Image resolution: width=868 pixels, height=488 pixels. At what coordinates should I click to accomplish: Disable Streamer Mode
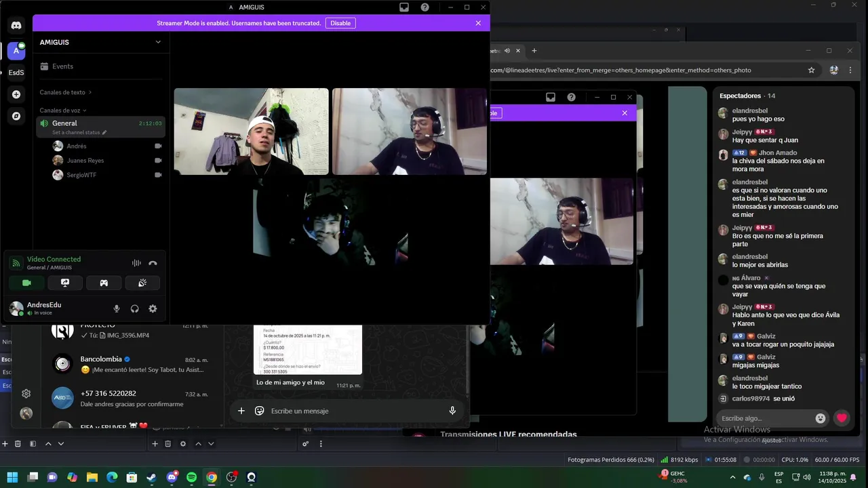tap(340, 23)
